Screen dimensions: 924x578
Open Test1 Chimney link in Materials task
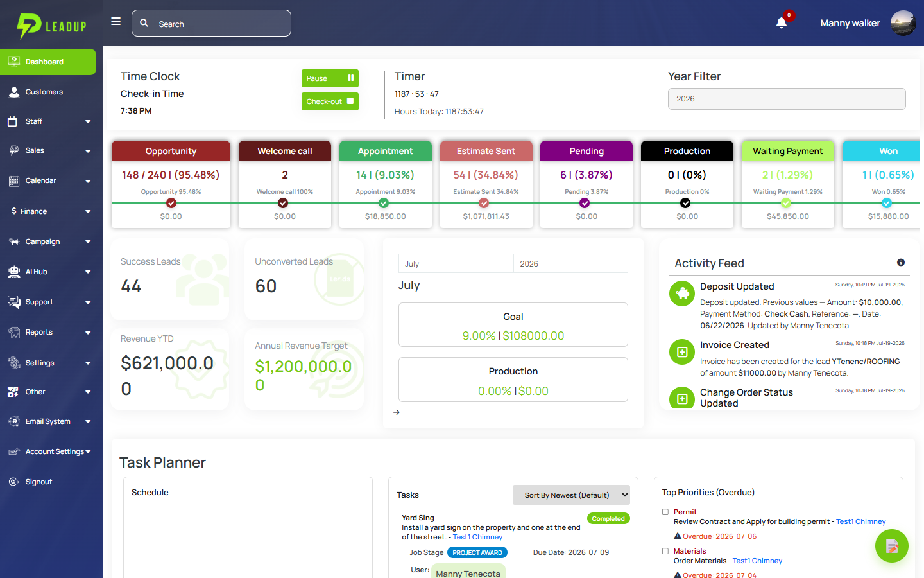click(757, 561)
